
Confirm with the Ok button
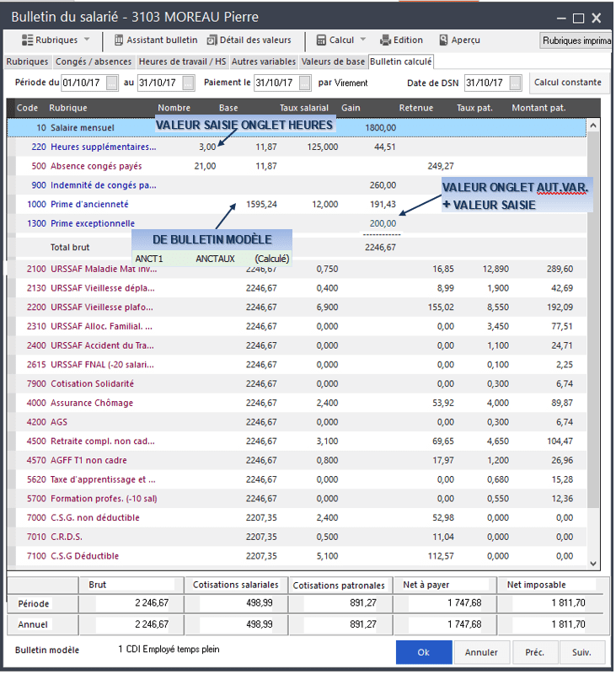pos(424,652)
